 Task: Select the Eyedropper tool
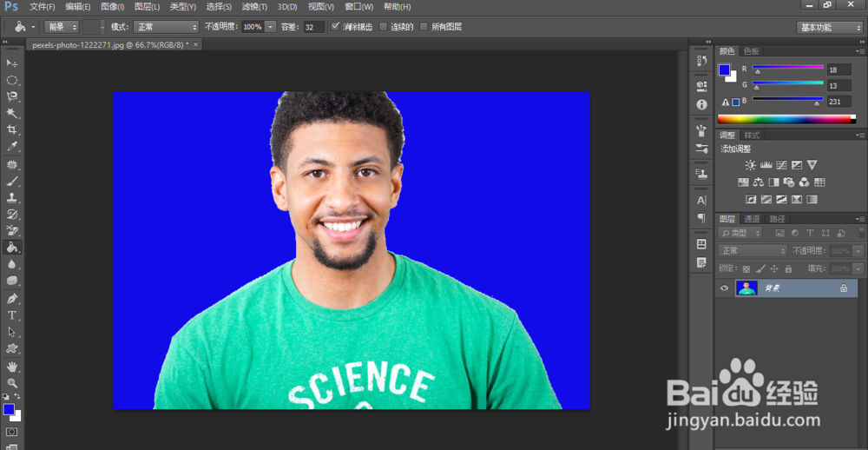(11, 146)
